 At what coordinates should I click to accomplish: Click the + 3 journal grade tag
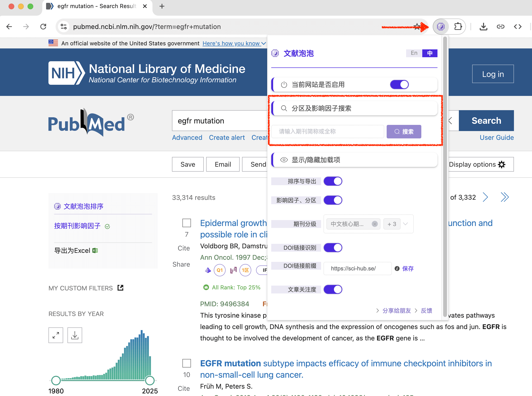coord(392,224)
